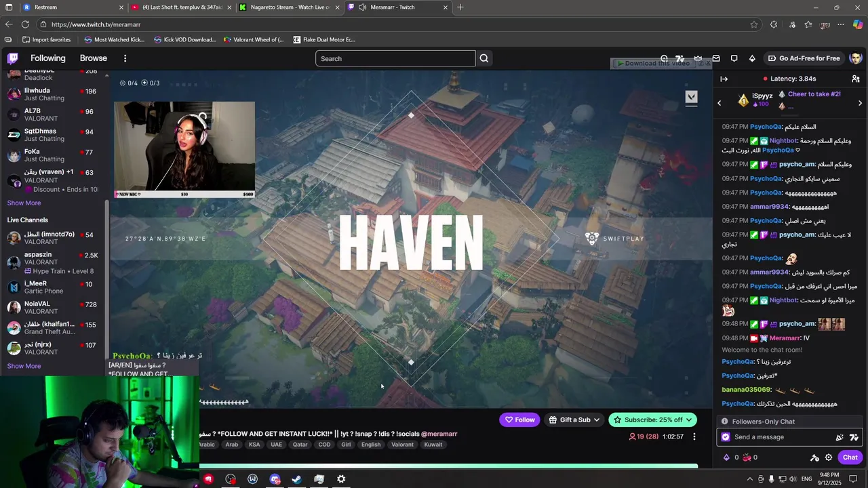Open a new browser tab
This screenshot has height=488, width=868.
460,7
